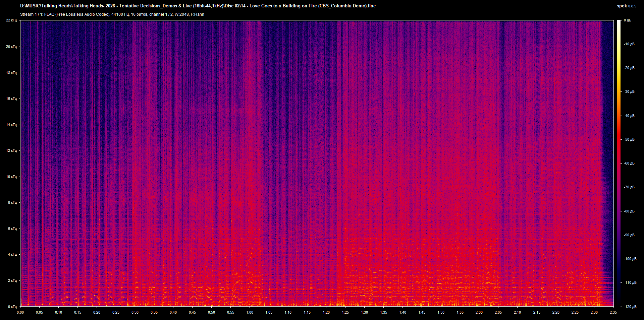Screen dimensions: 644x320
Task: Click the '2:35' time marker at the end
Action: [613, 312]
